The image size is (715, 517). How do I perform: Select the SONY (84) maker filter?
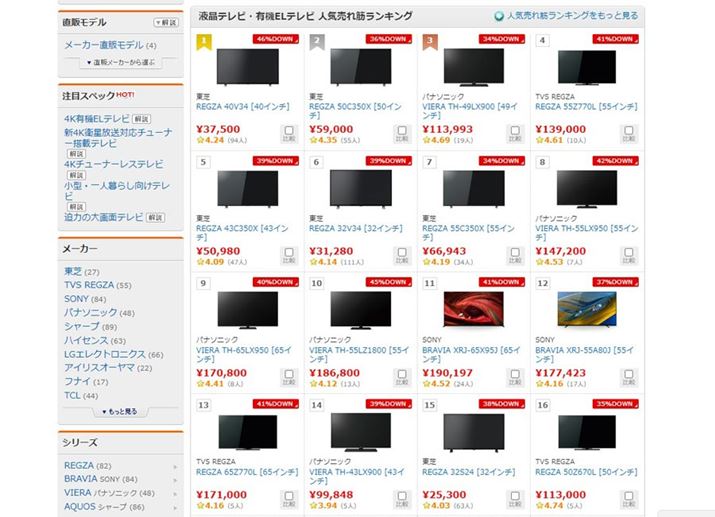tap(85, 299)
